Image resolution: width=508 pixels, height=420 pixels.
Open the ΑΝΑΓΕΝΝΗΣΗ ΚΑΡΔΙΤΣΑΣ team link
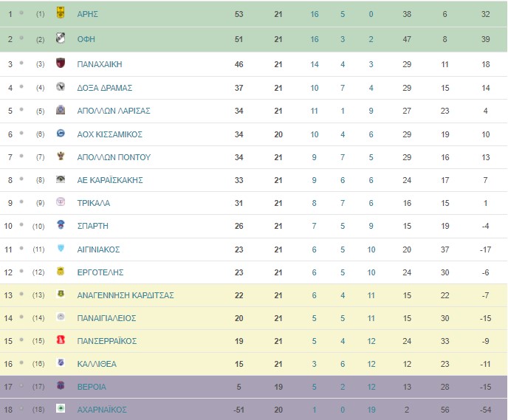[126, 295]
